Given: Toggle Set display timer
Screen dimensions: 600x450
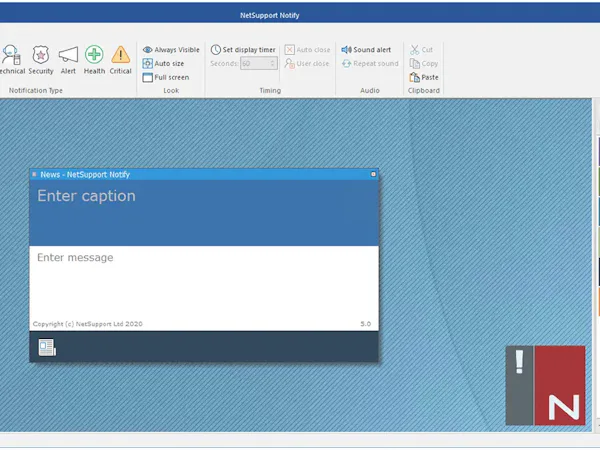Looking at the screenshot, I should coord(243,50).
